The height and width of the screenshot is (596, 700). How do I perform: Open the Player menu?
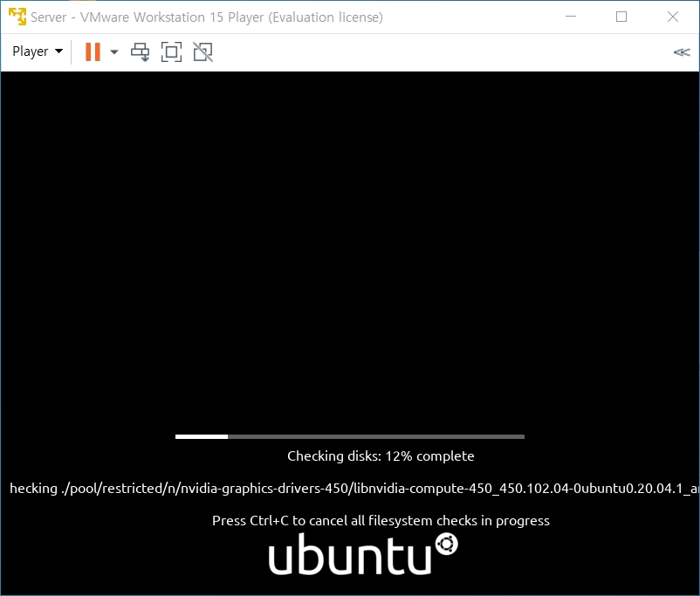pos(38,51)
